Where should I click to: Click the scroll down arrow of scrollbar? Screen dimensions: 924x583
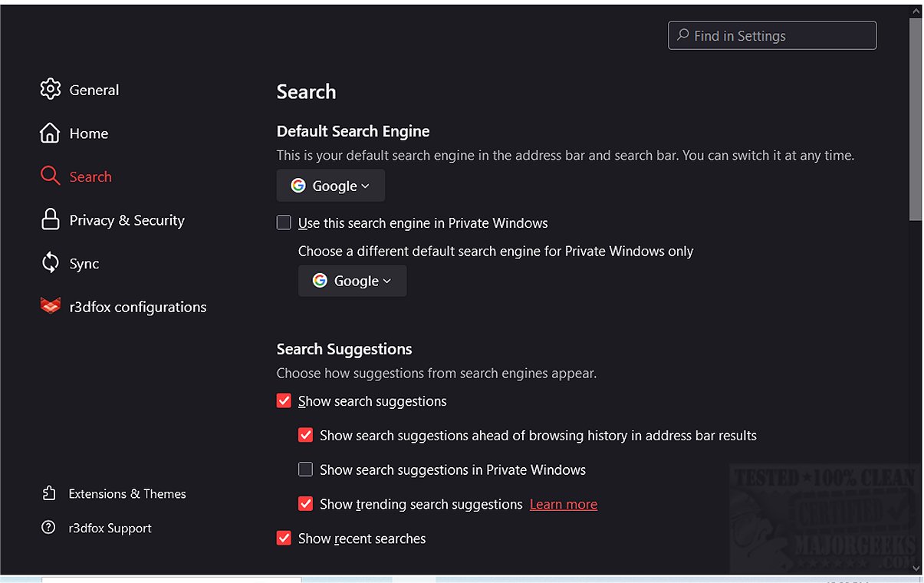(x=916, y=568)
